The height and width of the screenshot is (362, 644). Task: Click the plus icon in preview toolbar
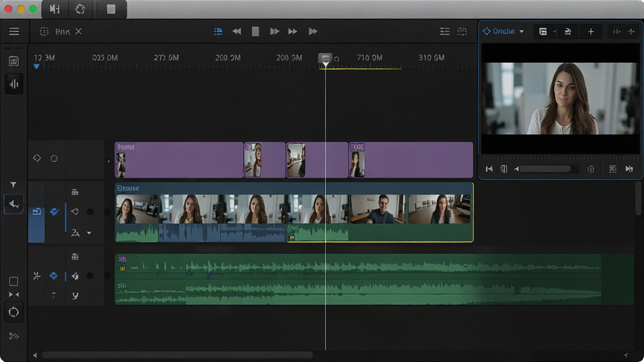591,31
